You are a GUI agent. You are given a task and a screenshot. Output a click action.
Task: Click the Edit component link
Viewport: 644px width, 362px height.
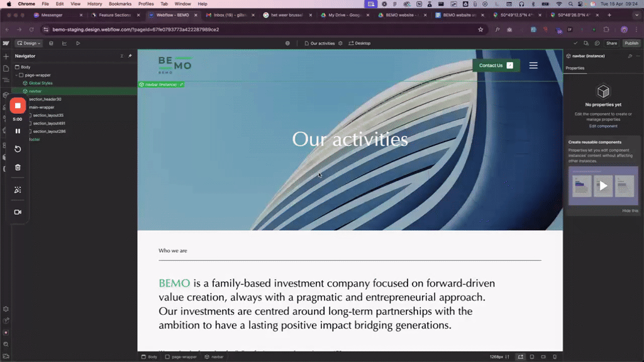coord(603,126)
